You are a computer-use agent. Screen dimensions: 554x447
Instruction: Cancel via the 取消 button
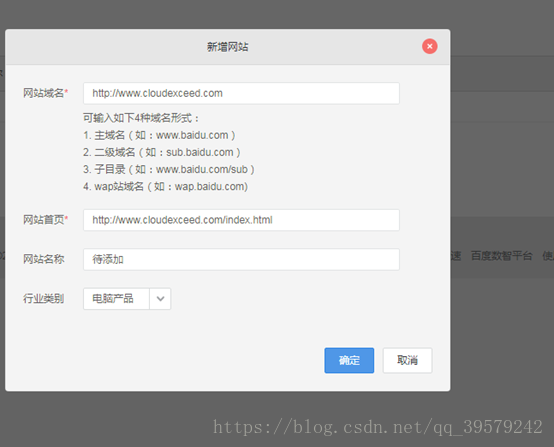(407, 360)
